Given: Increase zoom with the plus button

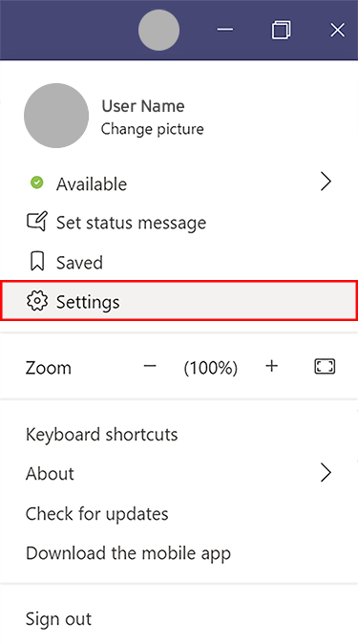Looking at the screenshot, I should (x=272, y=366).
